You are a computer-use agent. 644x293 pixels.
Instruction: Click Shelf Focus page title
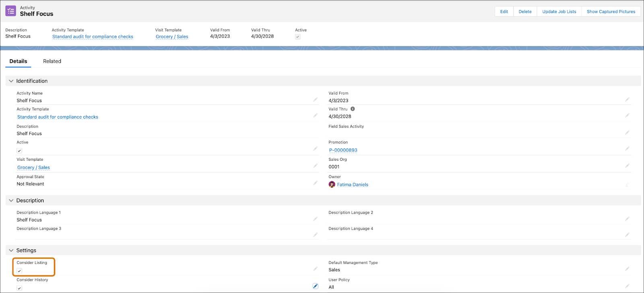pos(37,14)
